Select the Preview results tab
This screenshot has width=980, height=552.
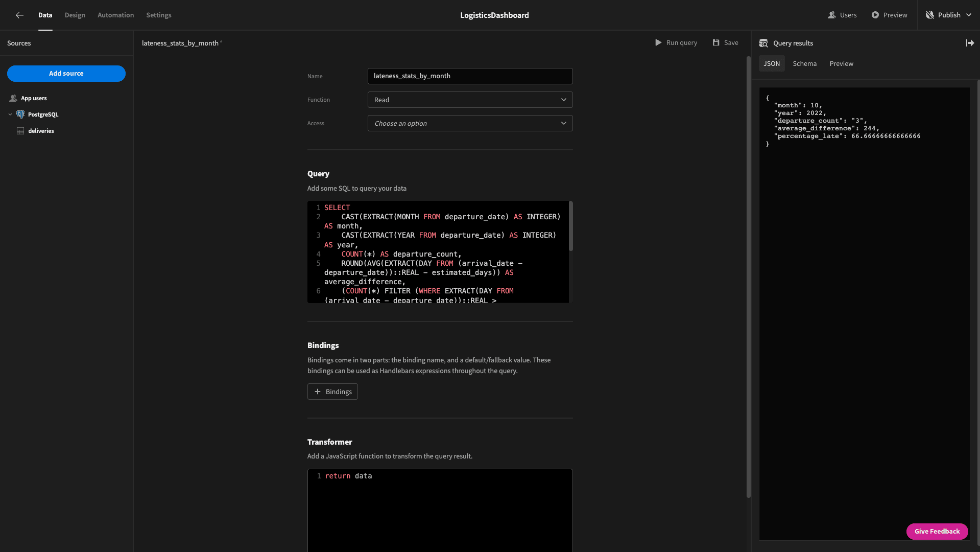pyautogui.click(x=842, y=64)
